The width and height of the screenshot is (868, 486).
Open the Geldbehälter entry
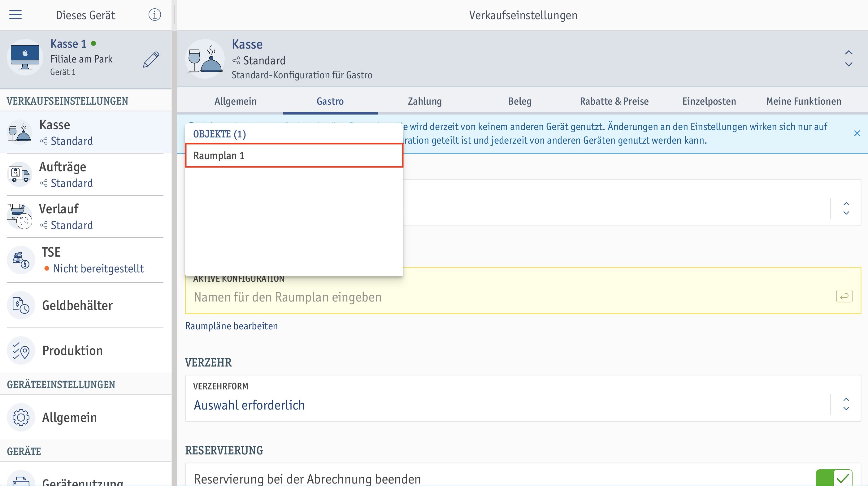[85, 305]
